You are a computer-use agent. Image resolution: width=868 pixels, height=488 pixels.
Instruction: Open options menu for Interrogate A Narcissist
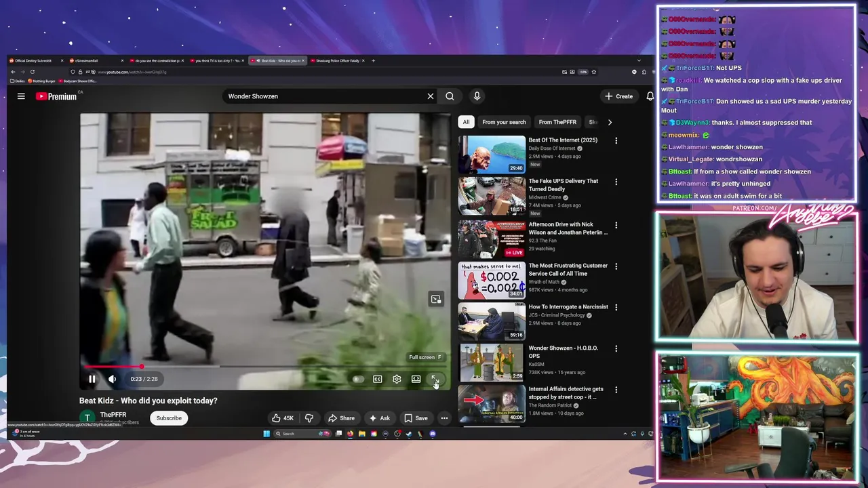(x=616, y=307)
